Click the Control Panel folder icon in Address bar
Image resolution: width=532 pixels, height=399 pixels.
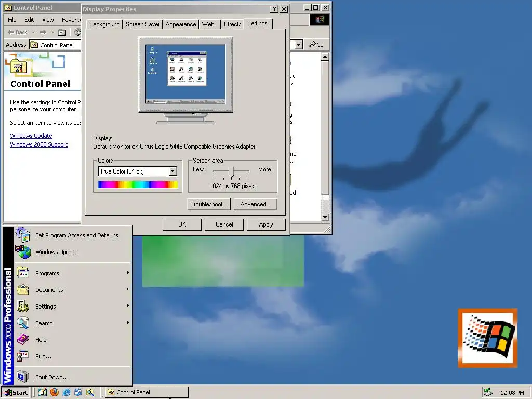[x=34, y=45]
